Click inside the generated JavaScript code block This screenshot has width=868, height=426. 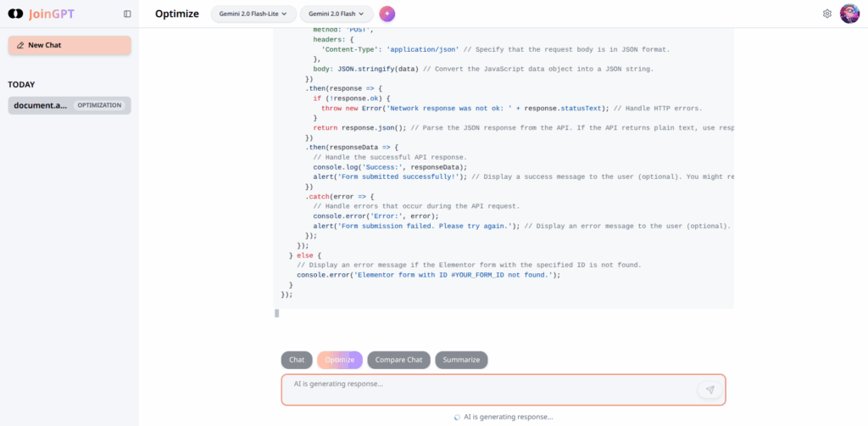(507, 170)
